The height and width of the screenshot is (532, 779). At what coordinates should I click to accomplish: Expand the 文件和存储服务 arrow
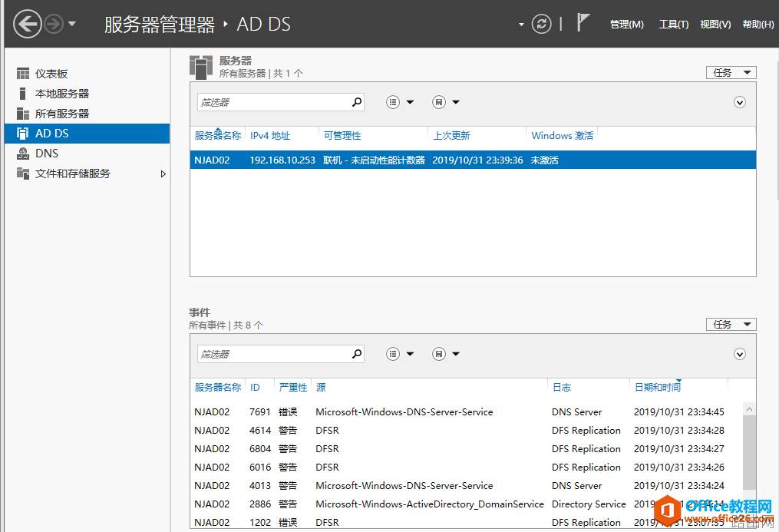[163, 173]
